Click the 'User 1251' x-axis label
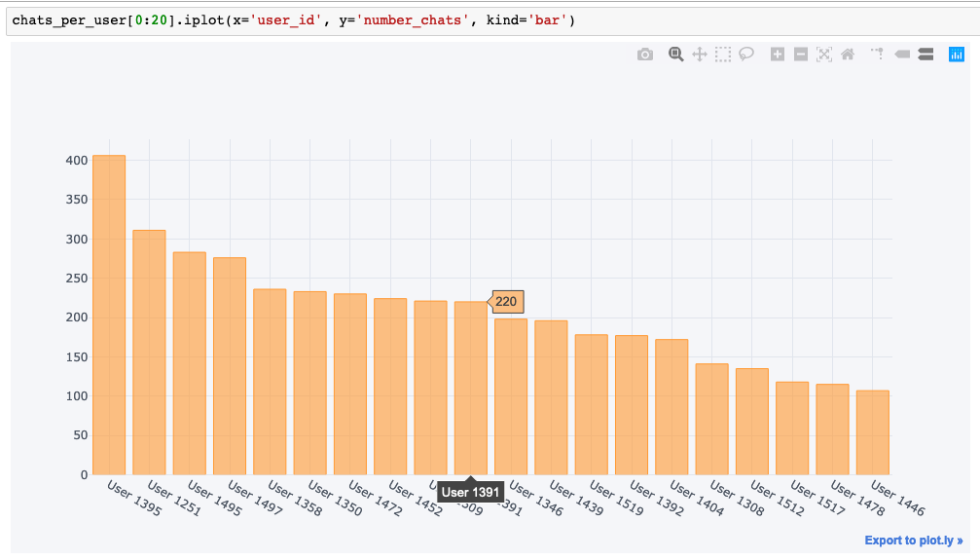Viewport: 980px width, 560px height. [174, 498]
